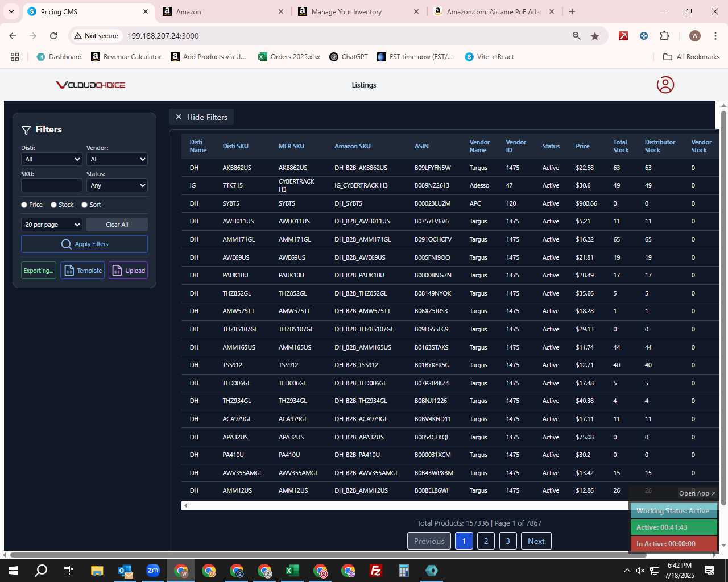Click the red arrow extension icon
Viewport: 728px width, 582px height.
(623, 36)
